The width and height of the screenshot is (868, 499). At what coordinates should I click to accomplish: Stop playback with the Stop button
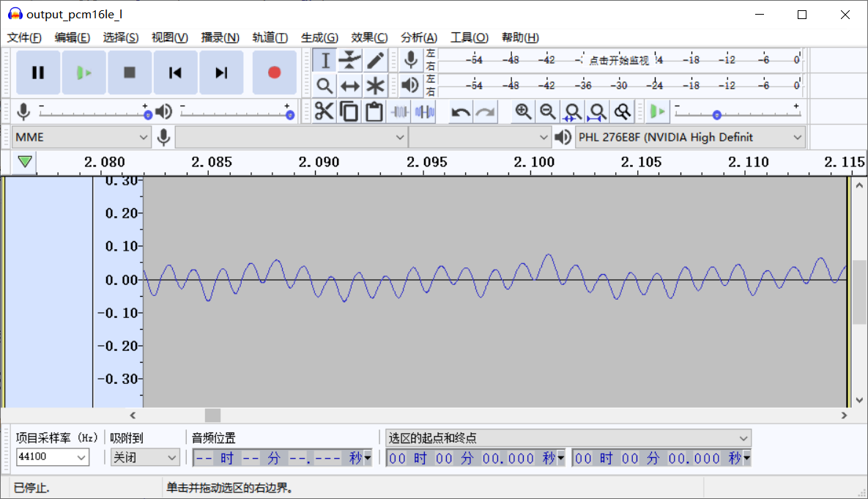point(130,73)
